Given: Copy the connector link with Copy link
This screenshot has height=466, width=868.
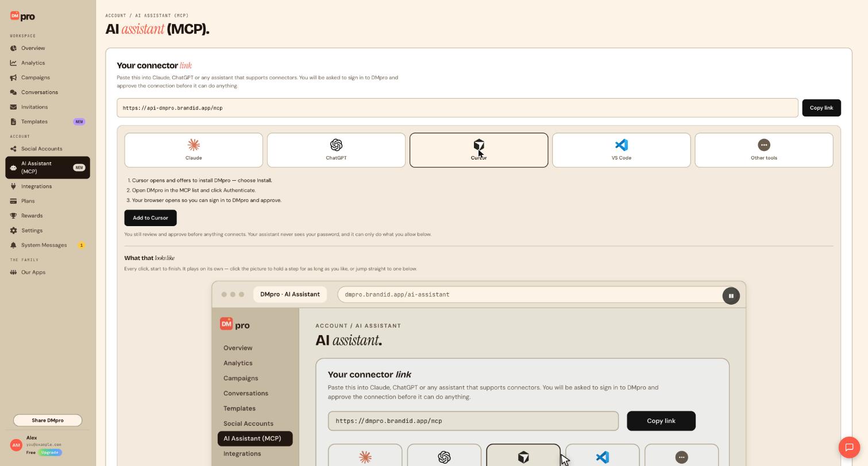Looking at the screenshot, I should click(x=821, y=108).
